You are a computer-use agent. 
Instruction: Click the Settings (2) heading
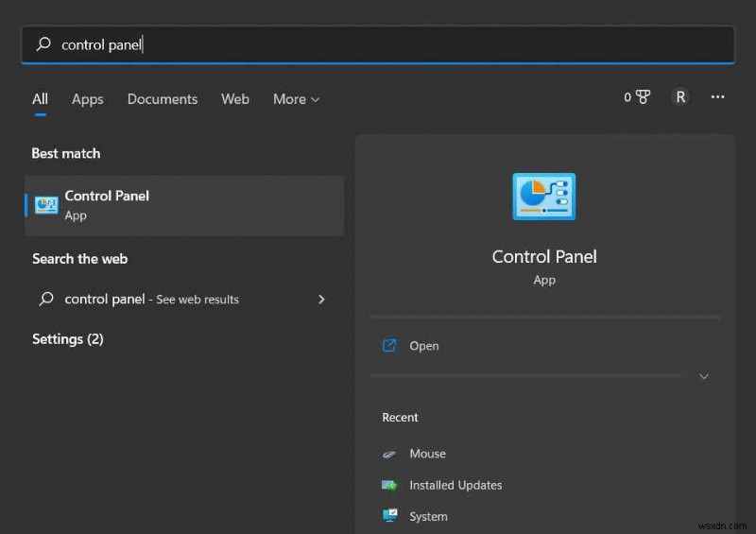(x=68, y=339)
